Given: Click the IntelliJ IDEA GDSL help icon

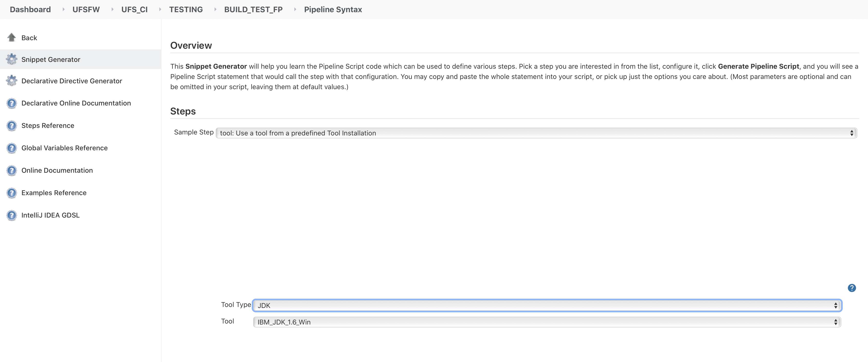Looking at the screenshot, I should [x=11, y=215].
